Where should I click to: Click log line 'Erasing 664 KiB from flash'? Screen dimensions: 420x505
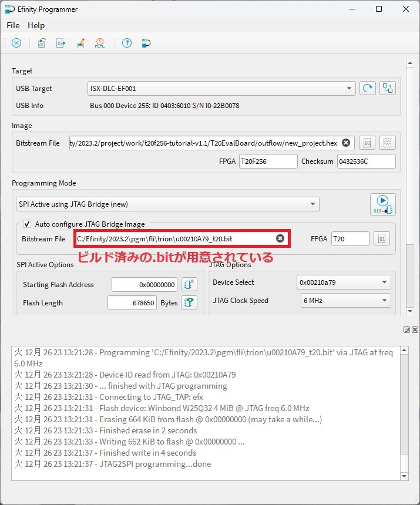[168, 419]
